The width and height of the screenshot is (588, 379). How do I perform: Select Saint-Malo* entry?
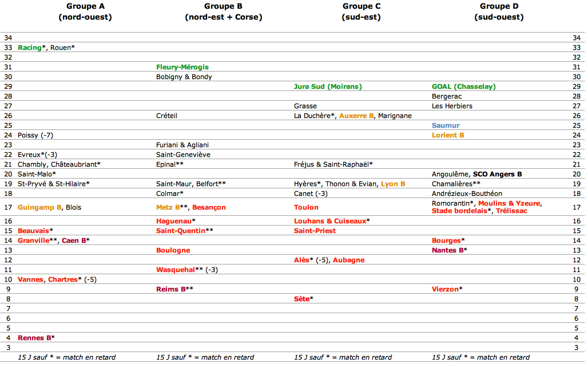click(x=37, y=175)
